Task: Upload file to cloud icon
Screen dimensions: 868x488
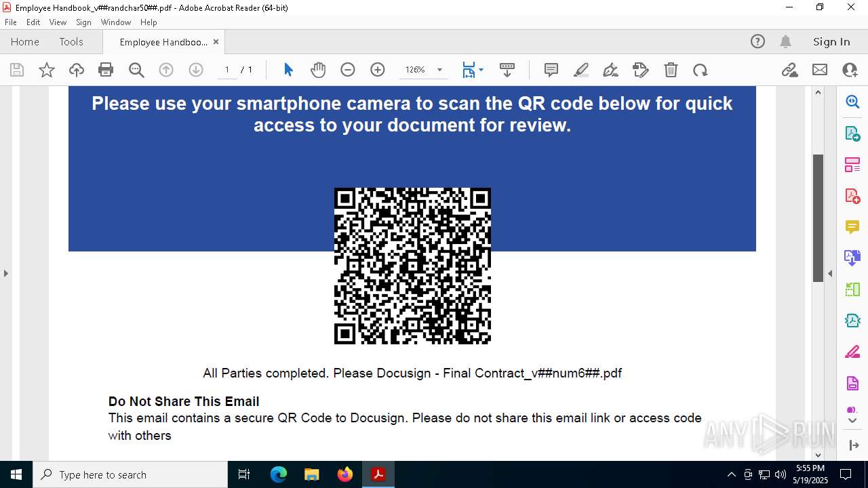Action: click(77, 70)
